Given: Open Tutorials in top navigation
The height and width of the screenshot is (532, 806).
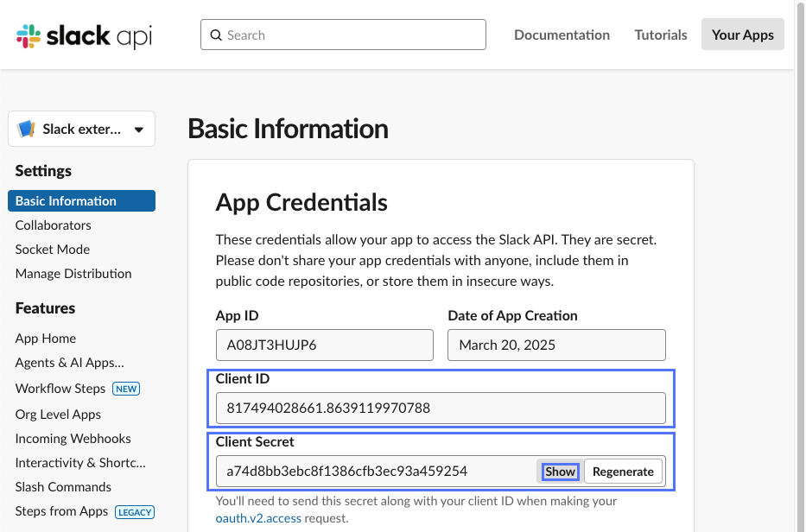Looking at the screenshot, I should 661,35.
